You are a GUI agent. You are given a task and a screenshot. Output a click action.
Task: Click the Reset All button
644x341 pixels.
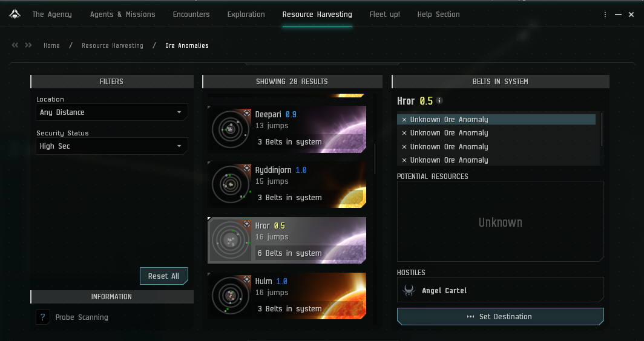(x=164, y=276)
